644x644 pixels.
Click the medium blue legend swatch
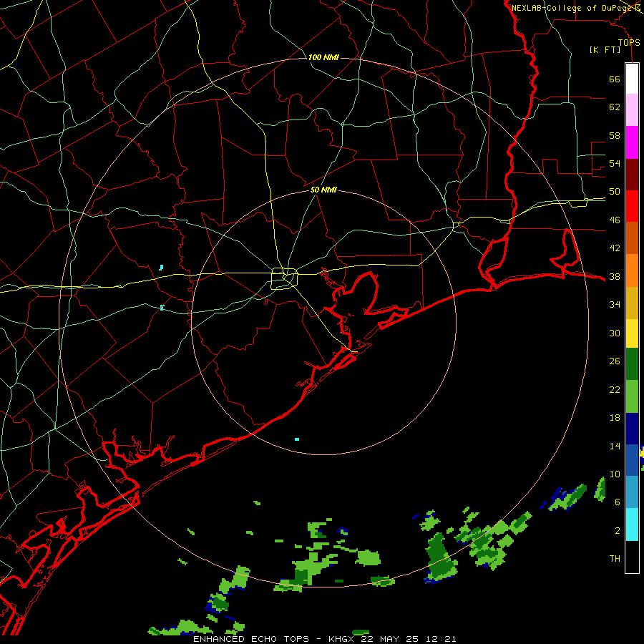(632, 460)
